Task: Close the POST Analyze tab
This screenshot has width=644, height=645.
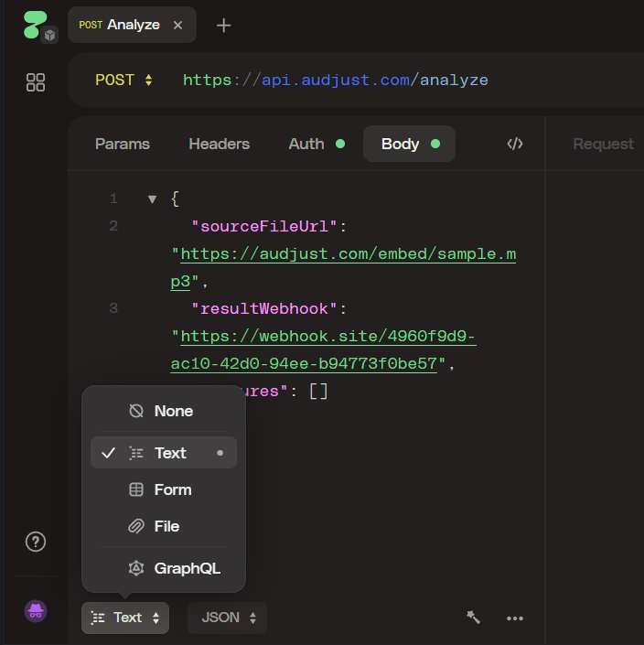Action: pyautogui.click(x=177, y=26)
